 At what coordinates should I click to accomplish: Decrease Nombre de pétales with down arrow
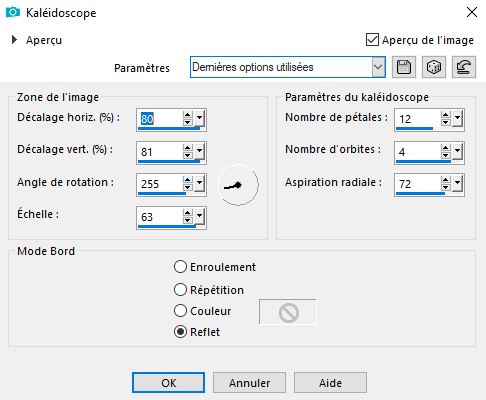(x=446, y=122)
